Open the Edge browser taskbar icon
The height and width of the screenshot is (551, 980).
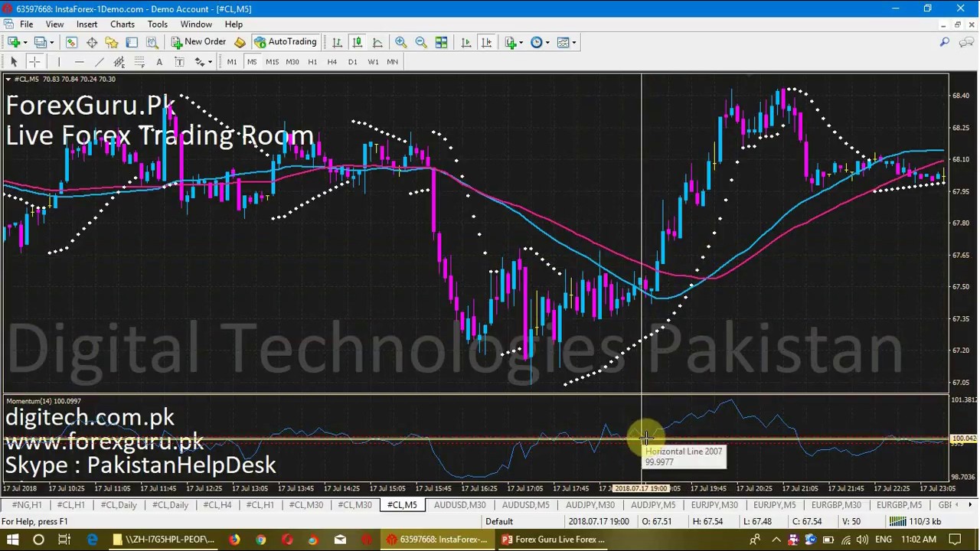pyautogui.click(x=92, y=540)
